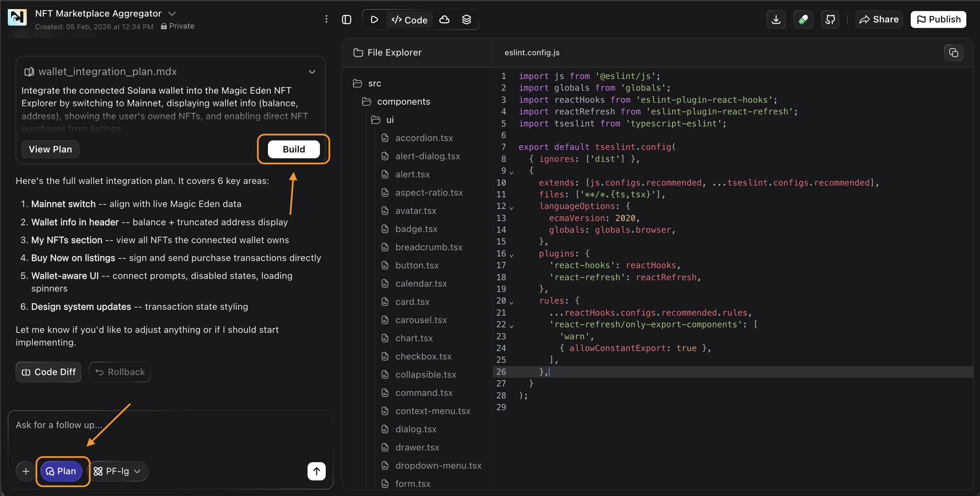The height and width of the screenshot is (496, 980).
Task: Switch between Preview and Code mode
Action: 409,20
